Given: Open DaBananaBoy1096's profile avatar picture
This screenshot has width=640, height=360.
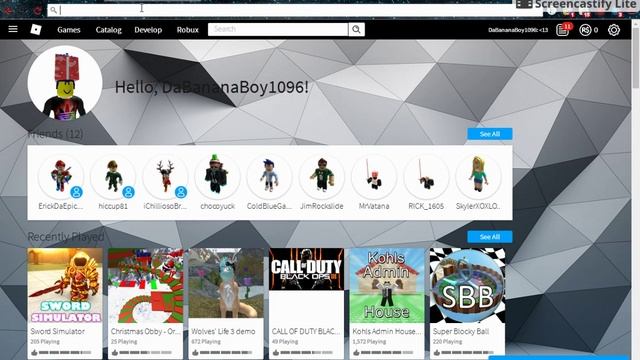Looking at the screenshot, I should [x=65, y=83].
